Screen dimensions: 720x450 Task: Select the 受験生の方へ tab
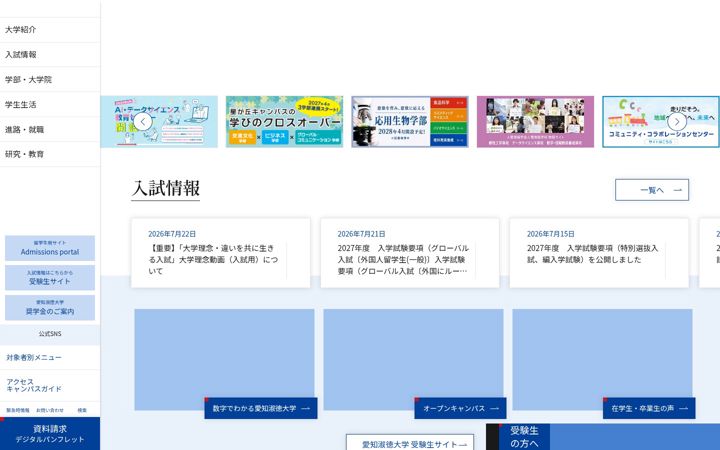(x=524, y=437)
